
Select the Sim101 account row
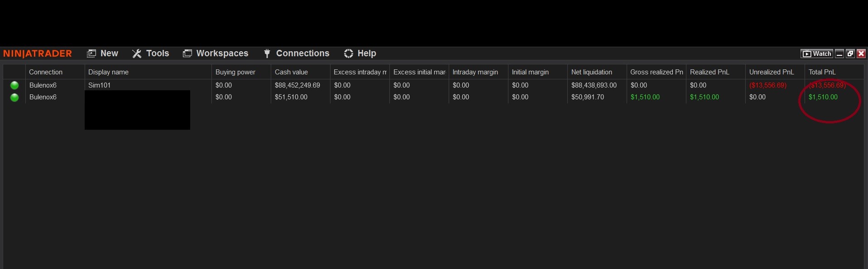point(100,85)
